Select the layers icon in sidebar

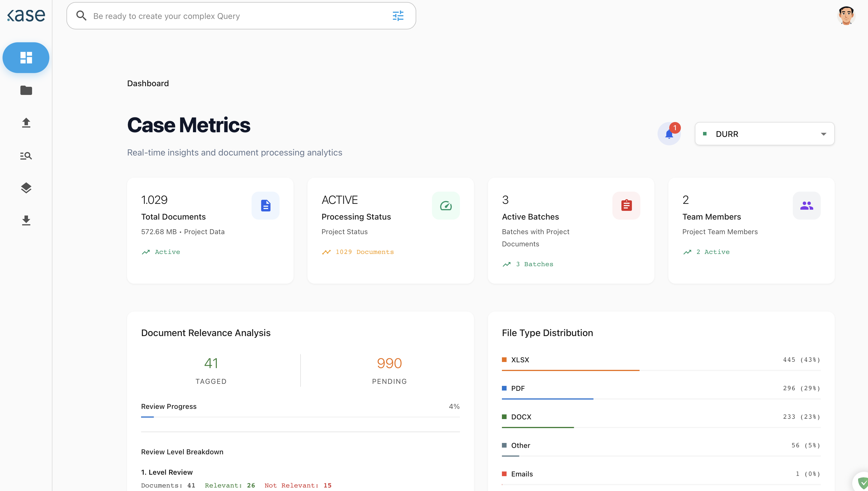26,188
